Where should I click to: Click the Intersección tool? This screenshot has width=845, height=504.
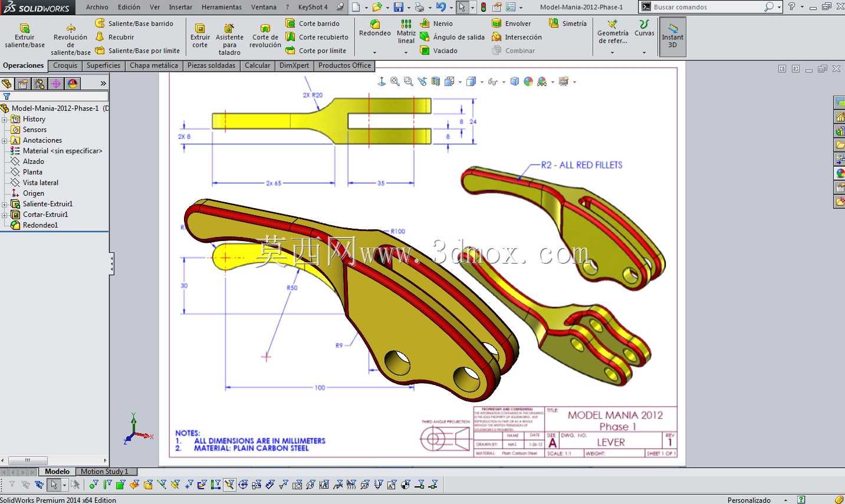pos(517,37)
